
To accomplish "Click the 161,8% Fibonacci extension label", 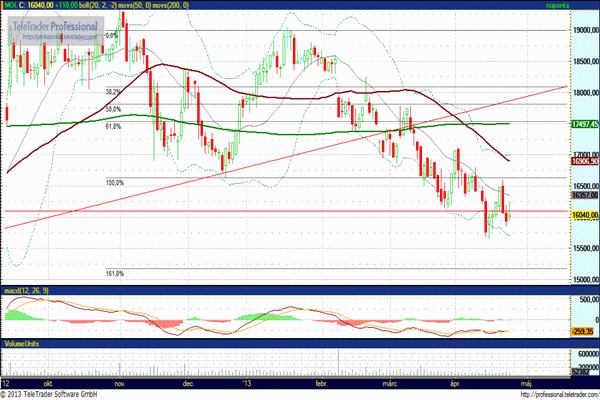I will (x=113, y=273).
